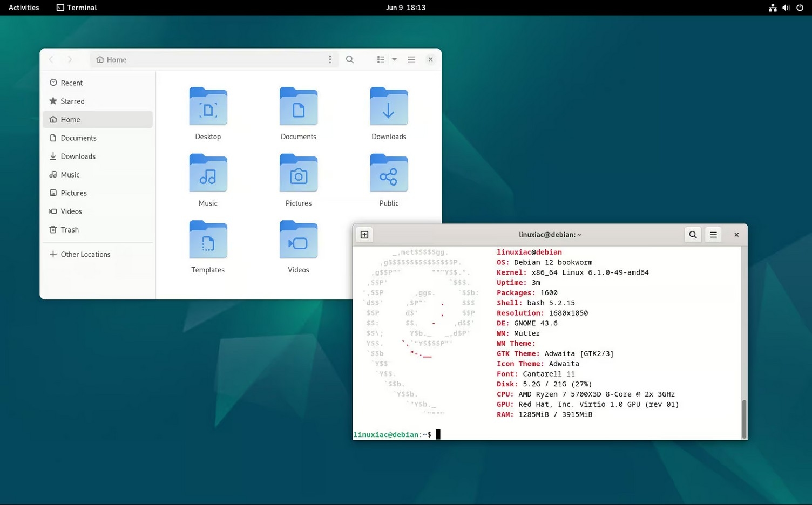Click 'Debian 12 bookworm' OS line

(553, 262)
